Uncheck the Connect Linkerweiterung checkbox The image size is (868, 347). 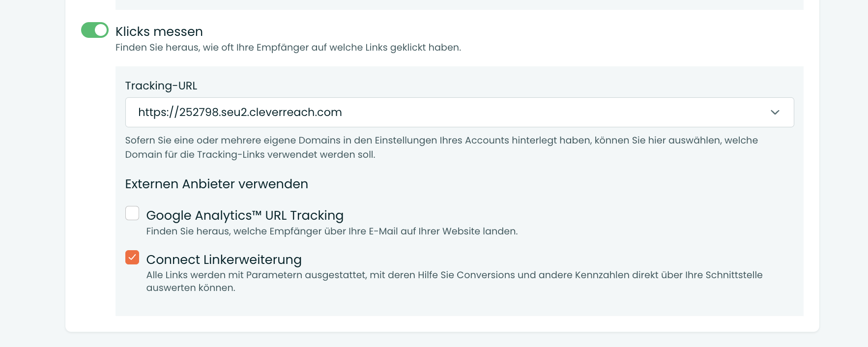pyautogui.click(x=132, y=257)
